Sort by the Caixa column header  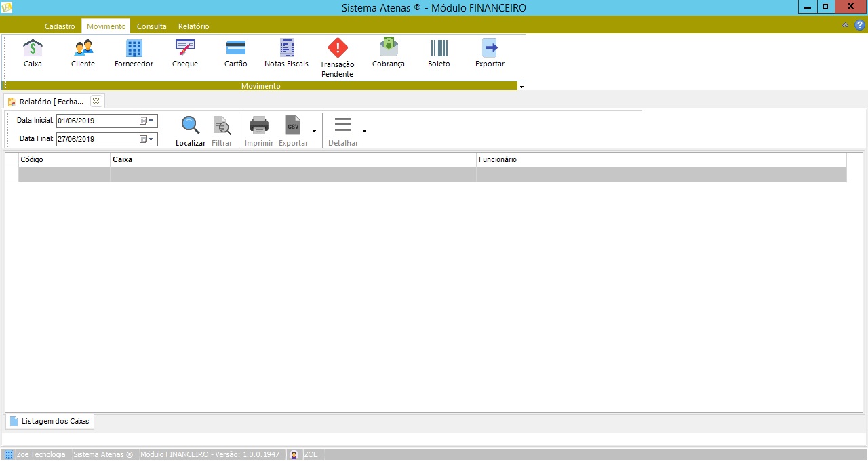point(293,159)
